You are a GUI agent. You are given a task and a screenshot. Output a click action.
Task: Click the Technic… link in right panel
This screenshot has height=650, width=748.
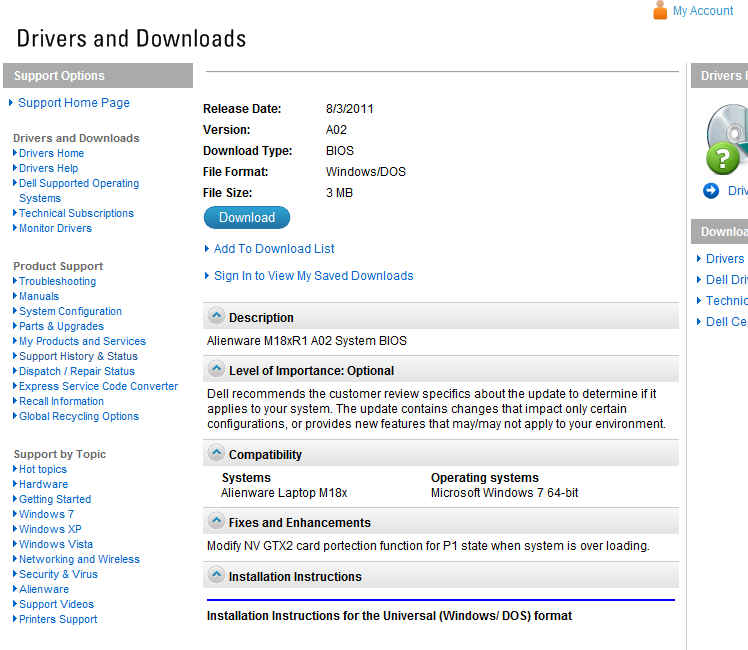(727, 300)
